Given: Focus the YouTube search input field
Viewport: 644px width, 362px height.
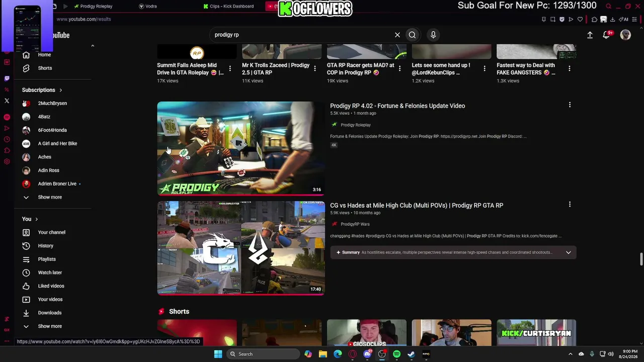Looking at the screenshot, I should (x=302, y=35).
